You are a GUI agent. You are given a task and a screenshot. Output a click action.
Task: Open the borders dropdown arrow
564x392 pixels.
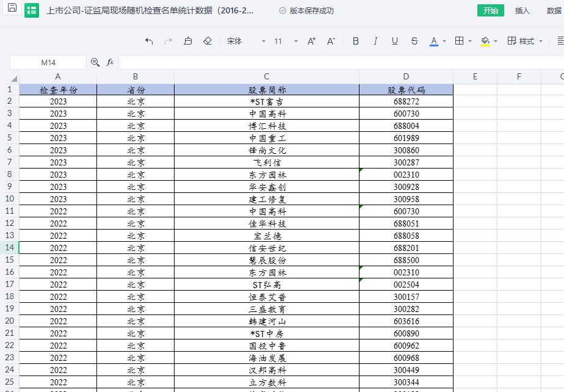tap(470, 42)
